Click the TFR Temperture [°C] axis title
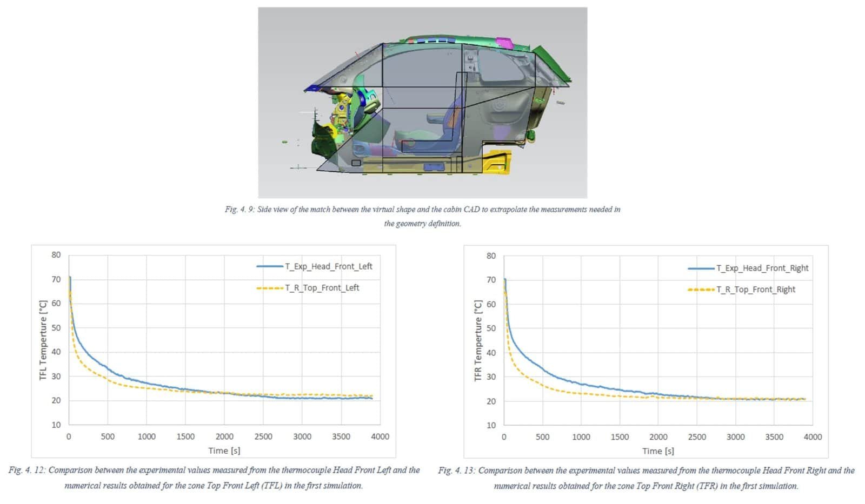The height and width of the screenshot is (504, 865). [478, 340]
